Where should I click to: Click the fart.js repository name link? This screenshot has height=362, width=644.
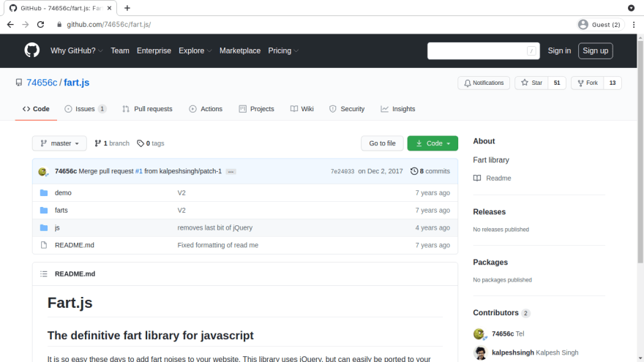point(76,83)
